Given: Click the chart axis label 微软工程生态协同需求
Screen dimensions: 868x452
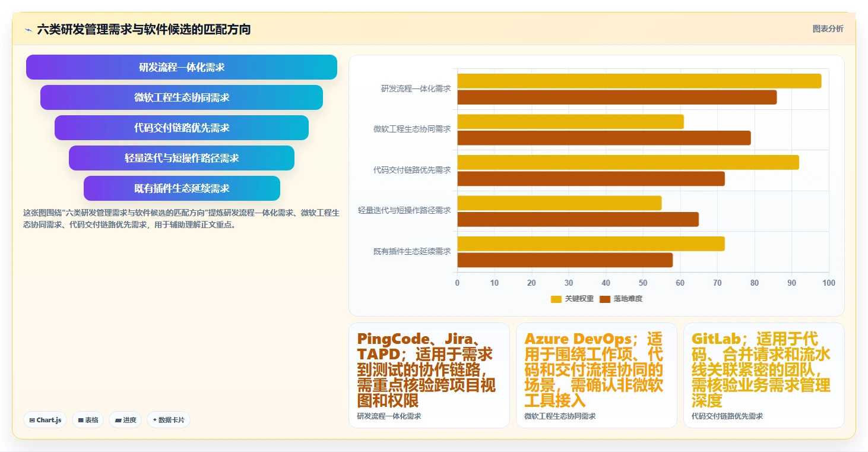Looking at the screenshot, I should 412,129.
